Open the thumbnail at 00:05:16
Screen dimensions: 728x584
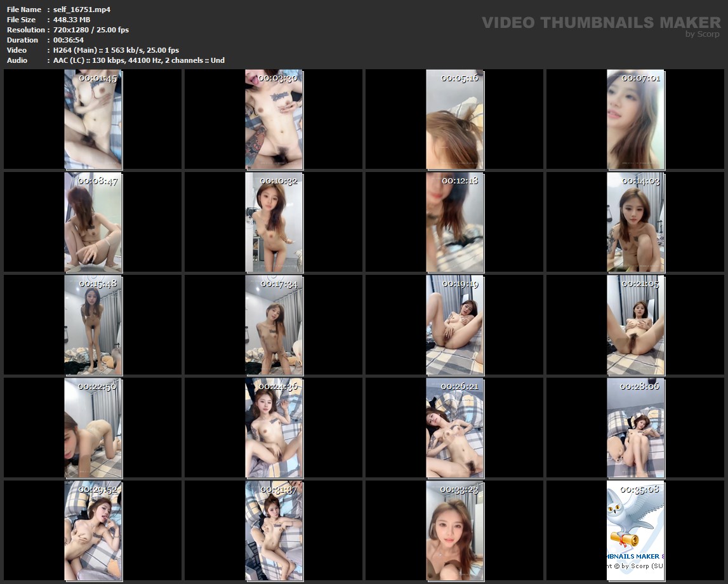tap(454, 119)
